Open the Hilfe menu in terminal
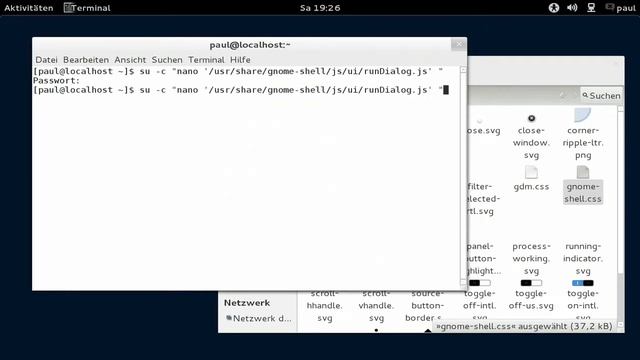This screenshot has width=640, height=360. pos(240,60)
